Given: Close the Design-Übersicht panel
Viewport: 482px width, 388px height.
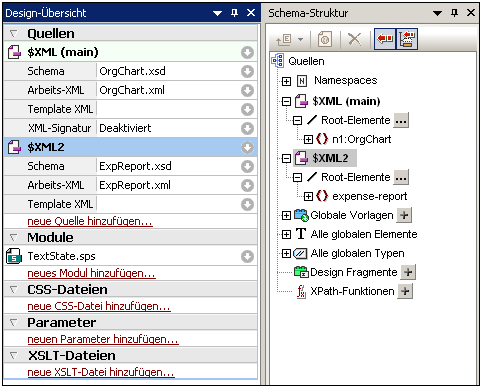Looking at the screenshot, I should [251, 13].
